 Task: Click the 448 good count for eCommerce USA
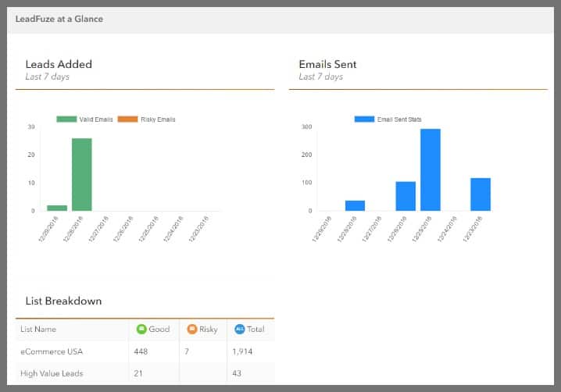coord(142,351)
